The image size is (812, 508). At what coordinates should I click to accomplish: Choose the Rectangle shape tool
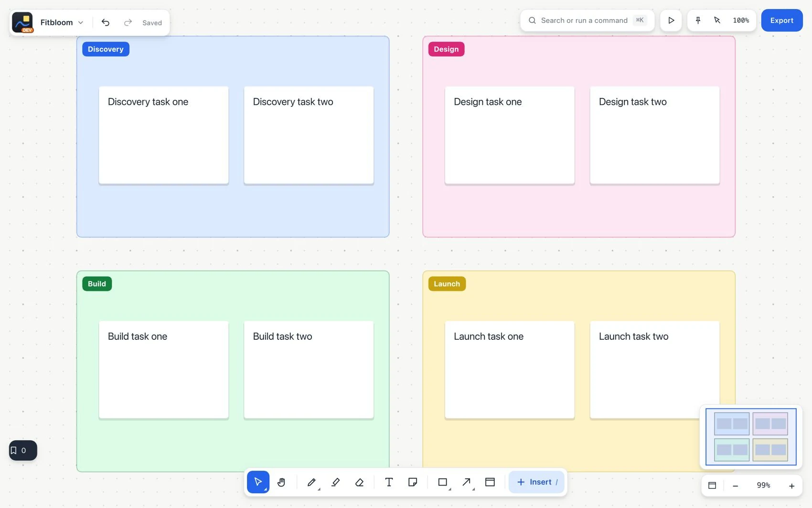(x=443, y=482)
